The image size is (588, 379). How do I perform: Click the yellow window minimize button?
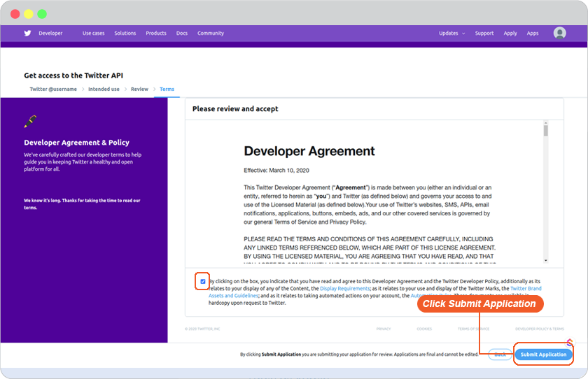[x=29, y=14]
